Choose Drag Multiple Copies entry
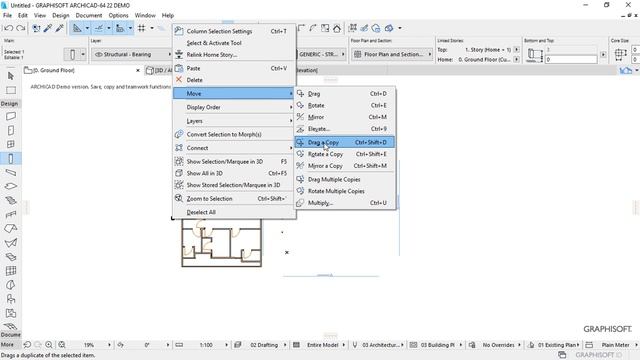This screenshot has width=640, height=360. (x=344, y=179)
